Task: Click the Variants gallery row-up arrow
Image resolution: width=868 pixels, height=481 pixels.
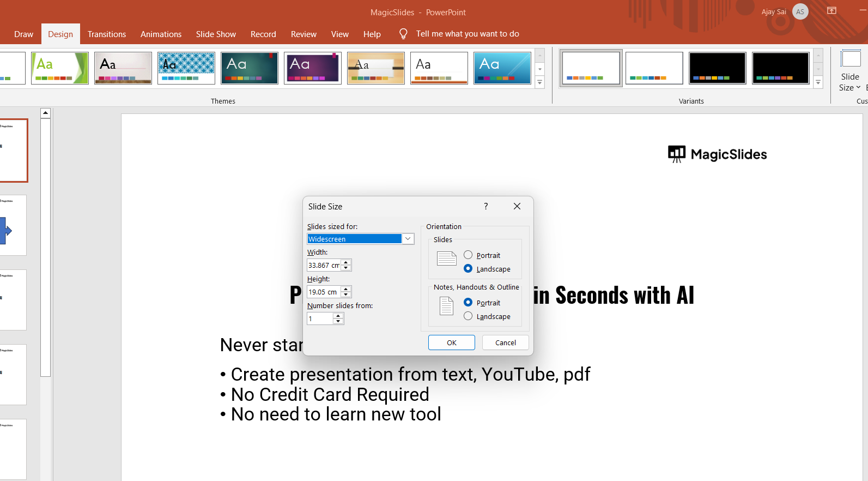Action: [x=818, y=56]
